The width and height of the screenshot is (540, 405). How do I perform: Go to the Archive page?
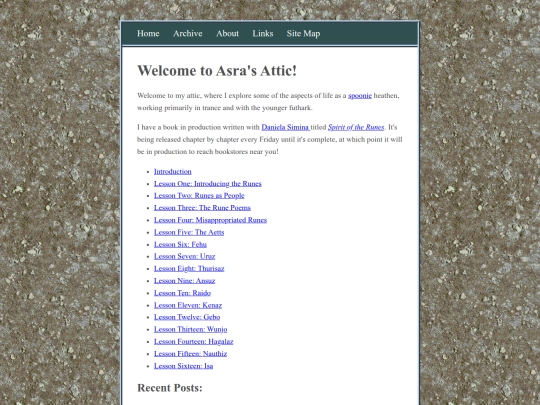pos(188,33)
